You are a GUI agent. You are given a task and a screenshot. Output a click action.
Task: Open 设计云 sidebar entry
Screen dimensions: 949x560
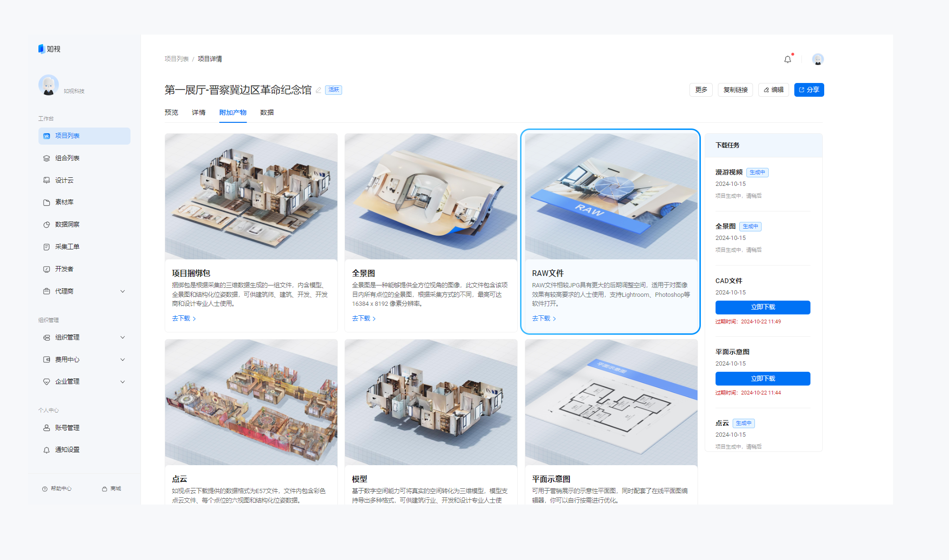pos(84,180)
